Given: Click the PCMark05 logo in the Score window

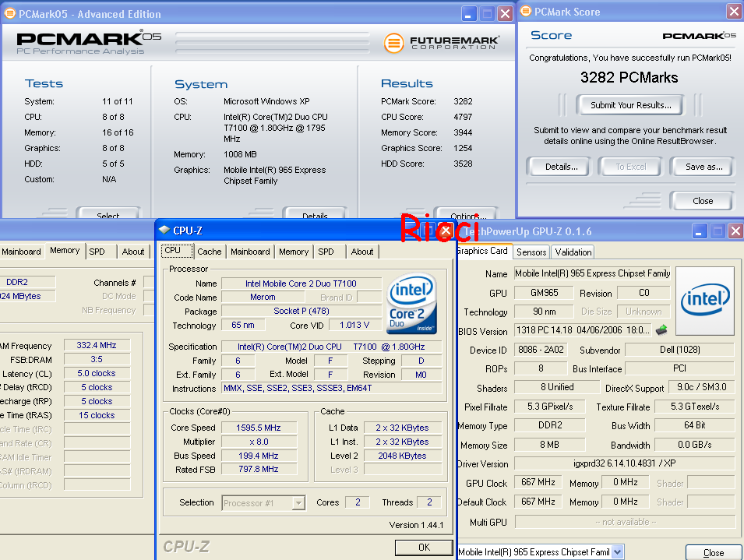Looking at the screenshot, I should 699,36.
